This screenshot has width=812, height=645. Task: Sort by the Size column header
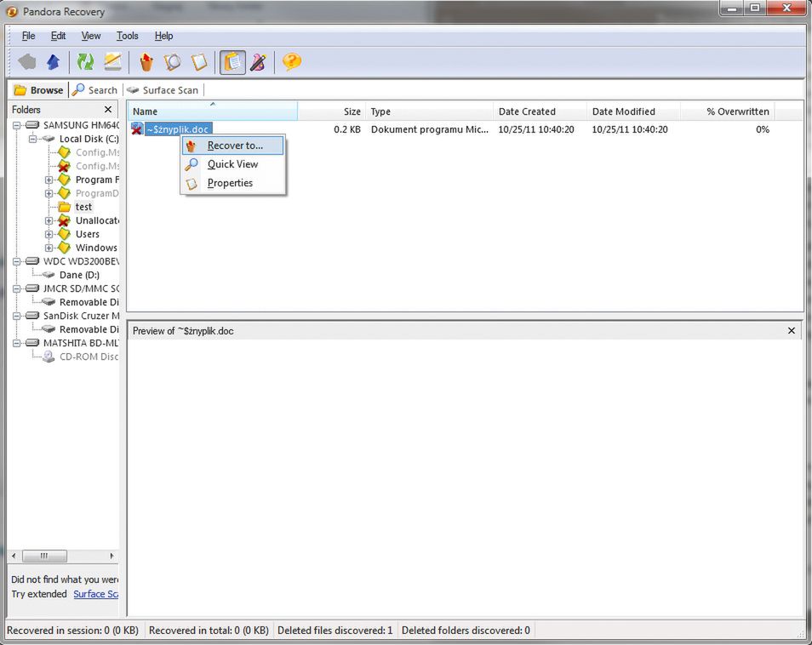click(x=331, y=111)
